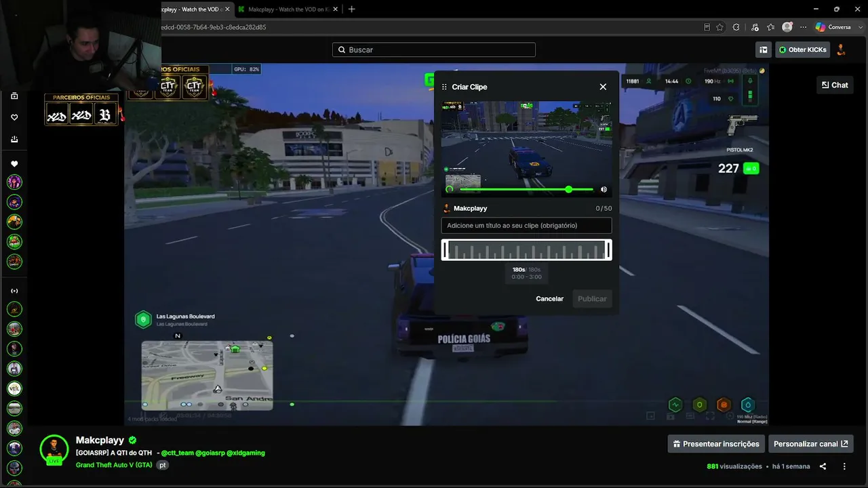This screenshot has height=488, width=868.
Task: Click the Makcplayy channel avatar with LIVE badge
Action: pos(54,449)
